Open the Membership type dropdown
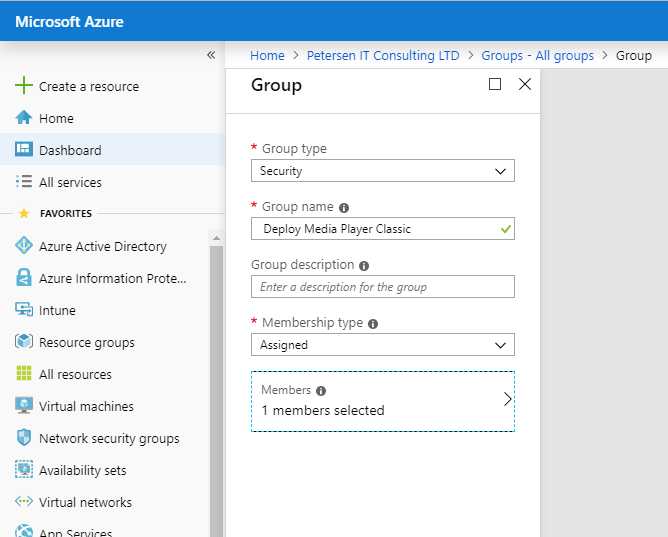This screenshot has height=537, width=668. point(382,345)
